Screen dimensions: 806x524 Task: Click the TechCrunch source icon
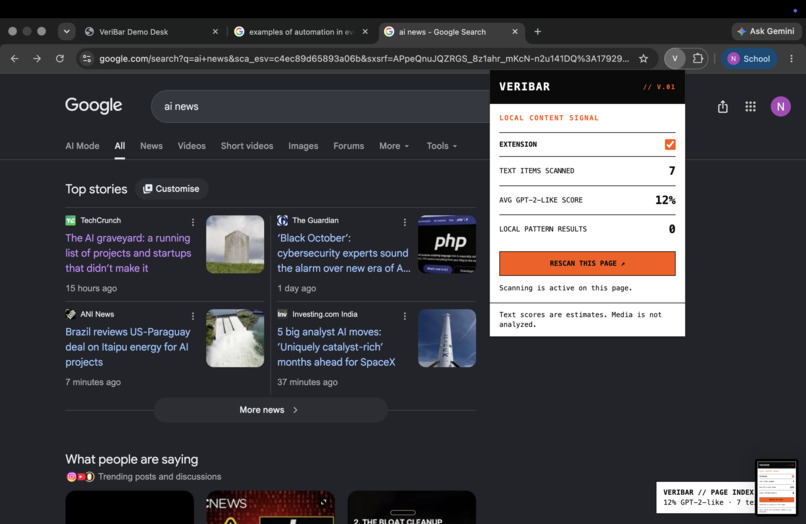point(70,221)
